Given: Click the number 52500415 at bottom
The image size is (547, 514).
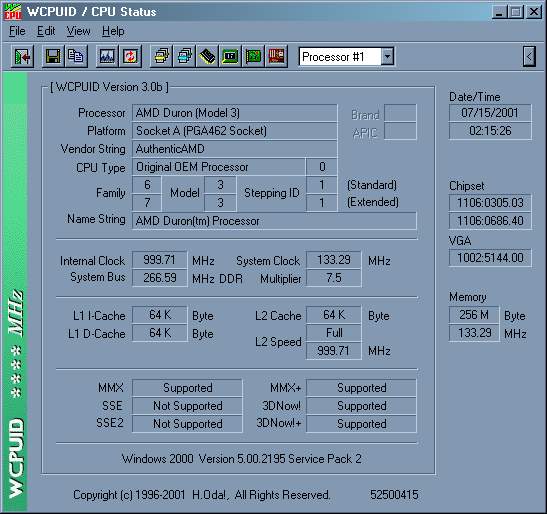Looking at the screenshot, I should 394,494.
